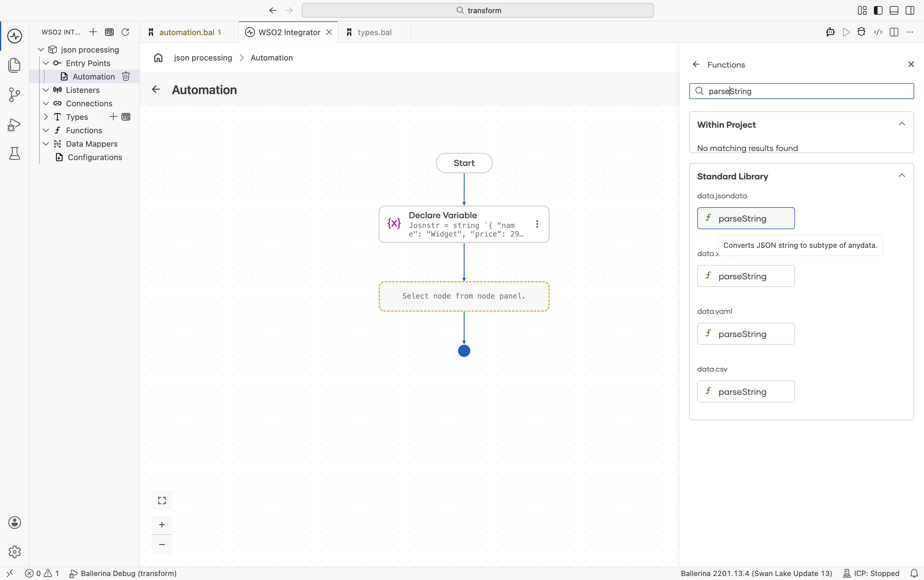Click the Start node in the diagram
The width and height of the screenshot is (924, 580).
pyautogui.click(x=464, y=163)
